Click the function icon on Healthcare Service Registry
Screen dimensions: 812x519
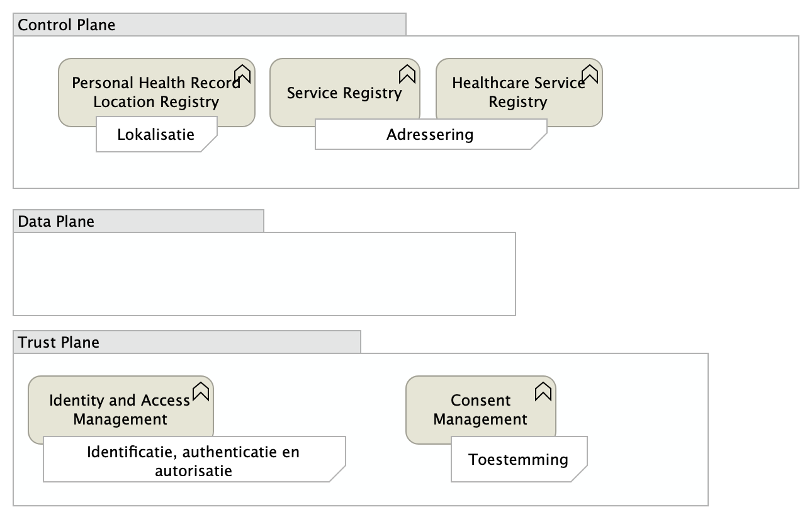(x=589, y=74)
